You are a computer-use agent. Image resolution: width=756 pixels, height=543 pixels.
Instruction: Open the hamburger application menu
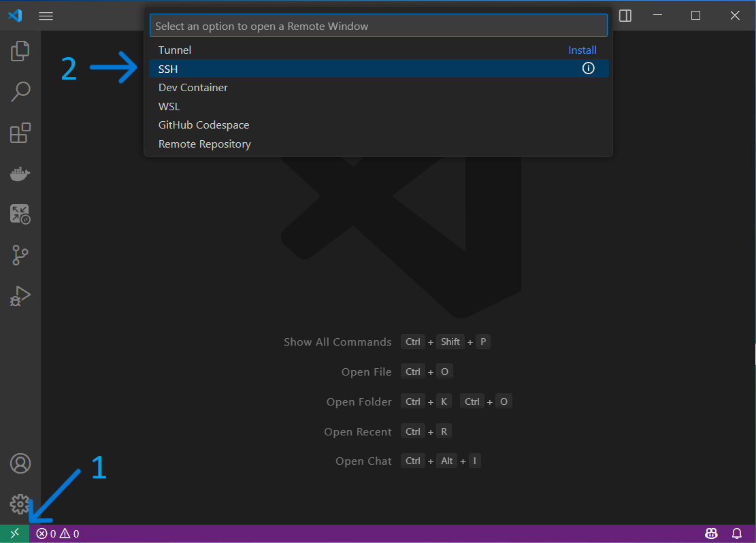click(46, 16)
